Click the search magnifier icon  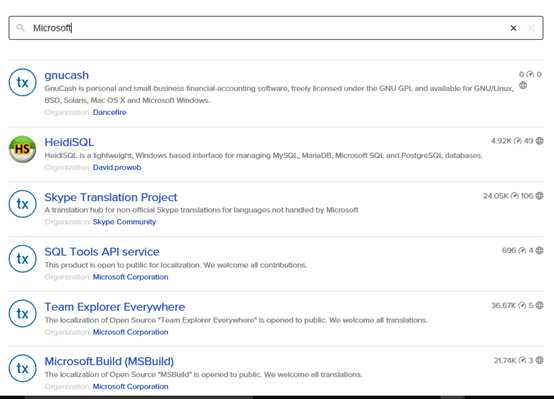(20, 28)
